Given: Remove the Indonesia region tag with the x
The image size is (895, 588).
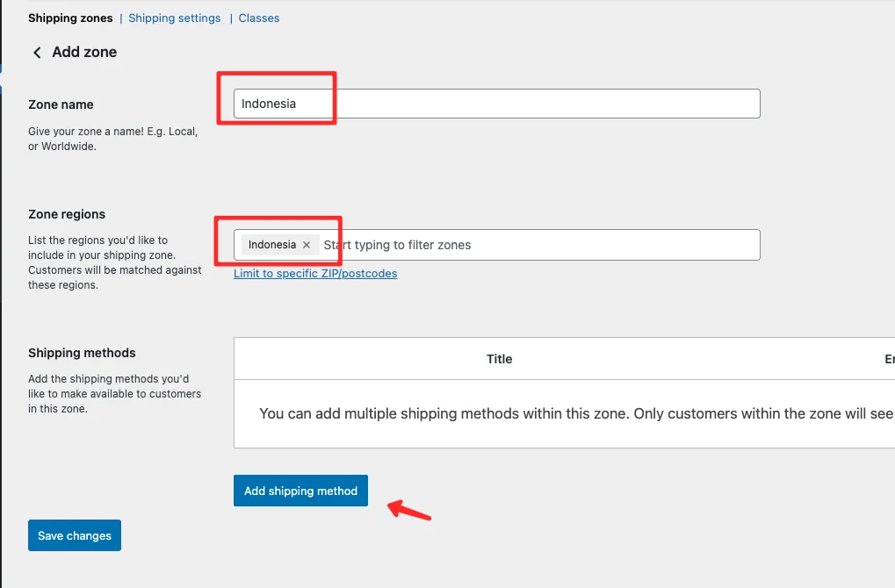Looking at the screenshot, I should [x=307, y=245].
